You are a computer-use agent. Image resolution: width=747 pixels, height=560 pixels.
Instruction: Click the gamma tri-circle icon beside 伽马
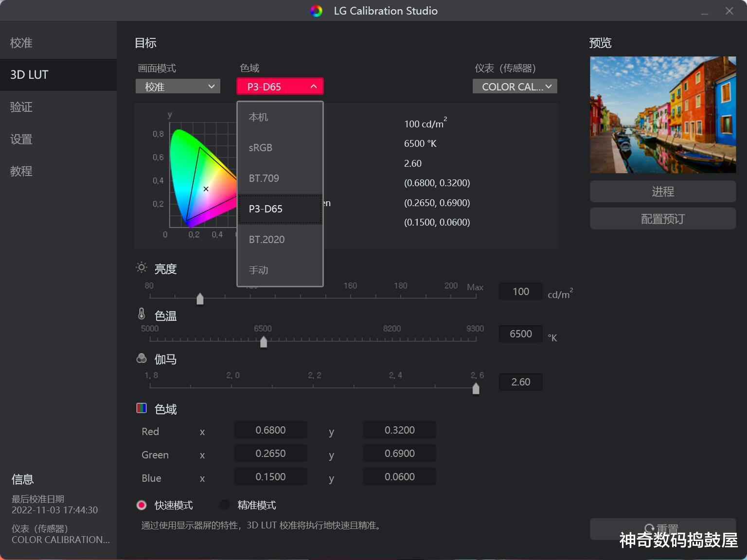click(141, 359)
